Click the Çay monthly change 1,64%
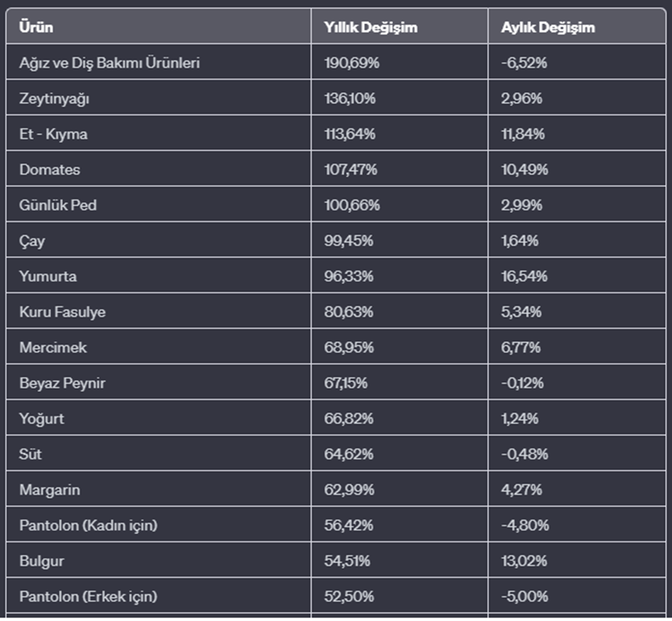 [519, 241]
